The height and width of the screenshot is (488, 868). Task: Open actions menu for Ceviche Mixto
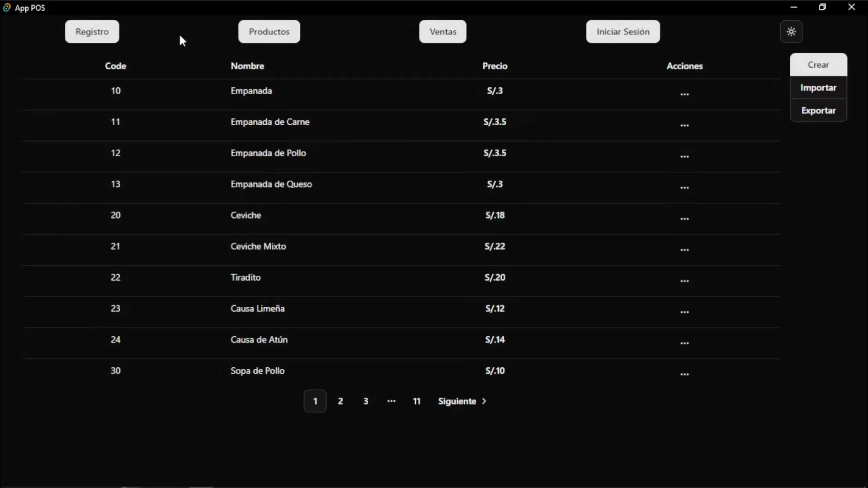(x=684, y=250)
